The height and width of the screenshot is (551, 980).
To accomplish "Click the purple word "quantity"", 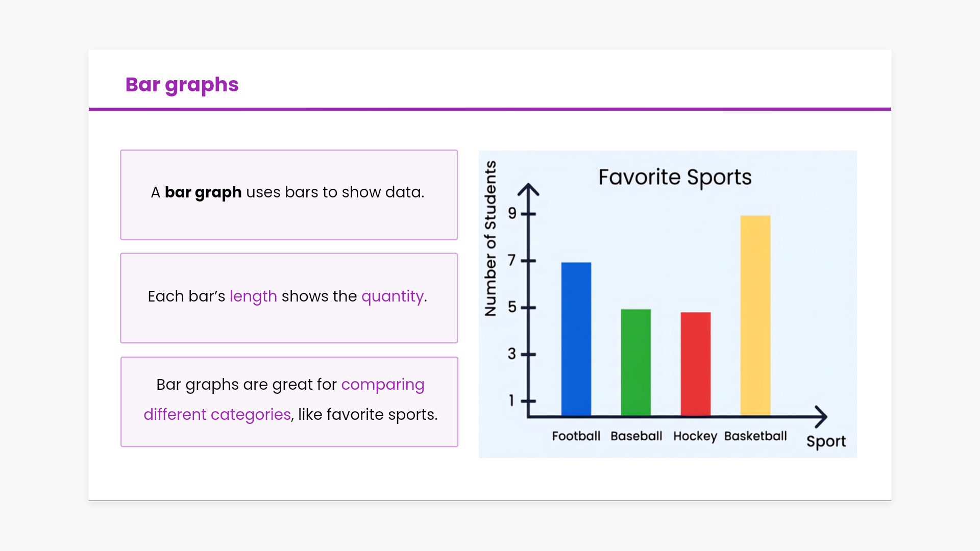I will pyautogui.click(x=392, y=296).
